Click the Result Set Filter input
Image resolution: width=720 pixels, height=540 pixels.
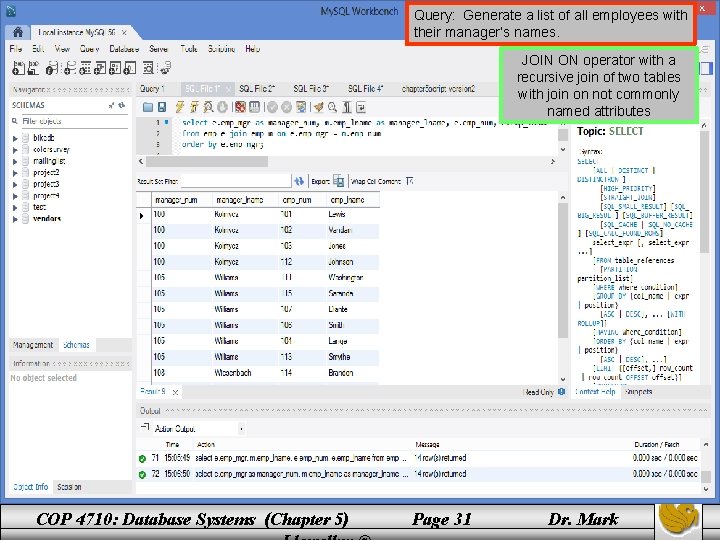(x=236, y=181)
